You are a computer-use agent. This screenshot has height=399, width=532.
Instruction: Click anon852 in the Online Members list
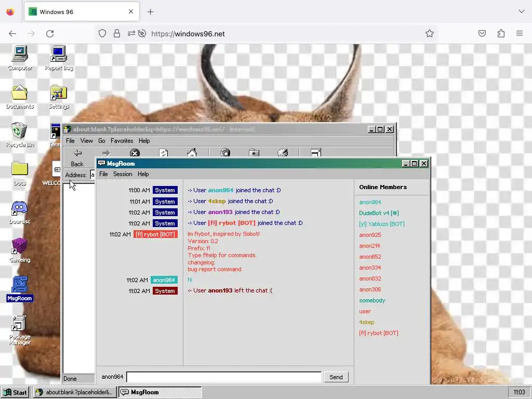[x=370, y=257]
